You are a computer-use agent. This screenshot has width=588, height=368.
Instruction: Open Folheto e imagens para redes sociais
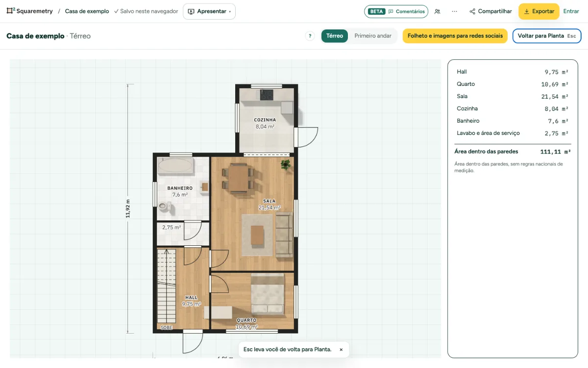tap(455, 36)
